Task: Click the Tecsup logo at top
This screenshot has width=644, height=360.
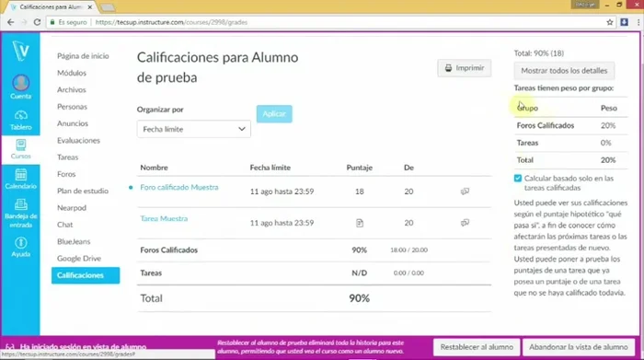Action: [20, 51]
